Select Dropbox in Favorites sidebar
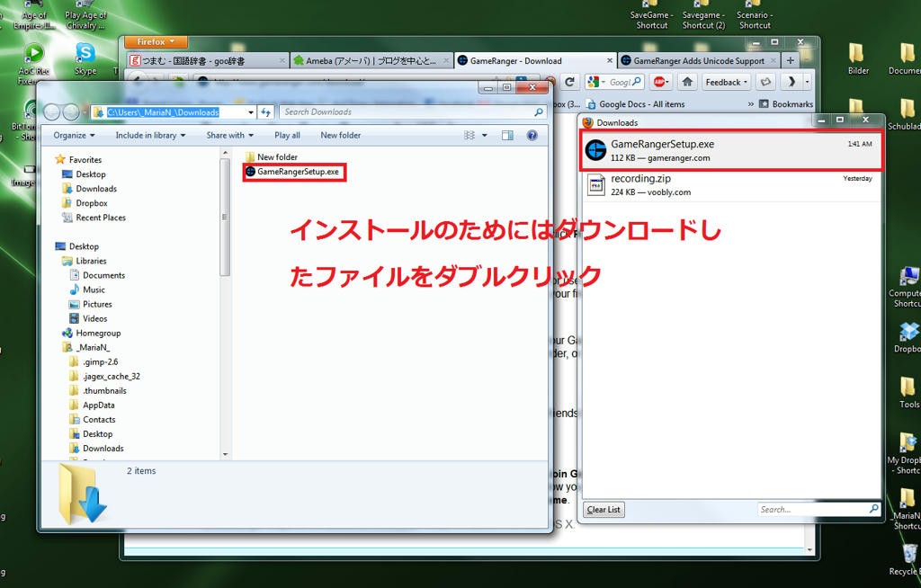The image size is (921, 588). pyautogui.click(x=92, y=203)
